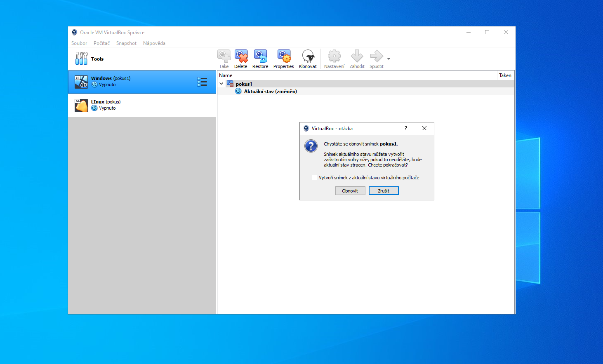The width and height of the screenshot is (603, 364).
Task: Click the Obnovit button
Action: [350, 191]
